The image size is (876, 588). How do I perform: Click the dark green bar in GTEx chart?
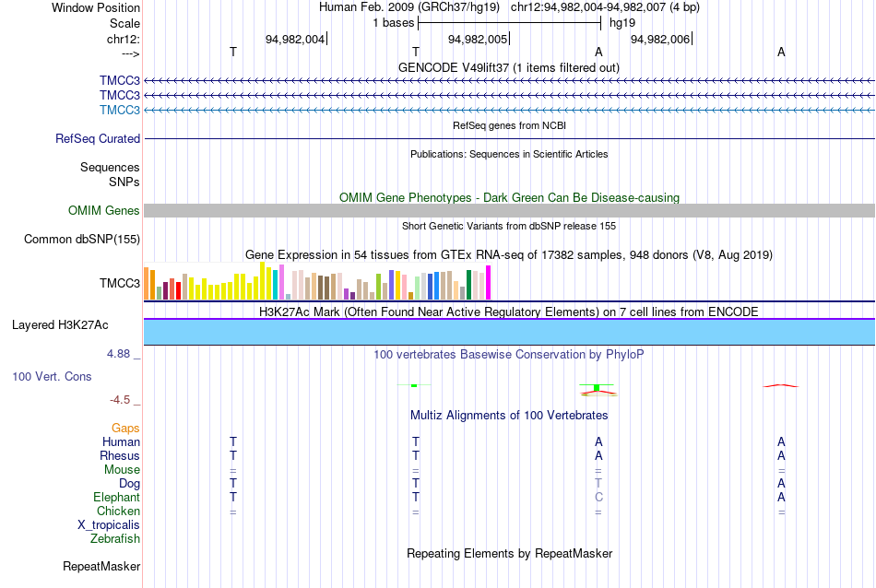tap(468, 285)
